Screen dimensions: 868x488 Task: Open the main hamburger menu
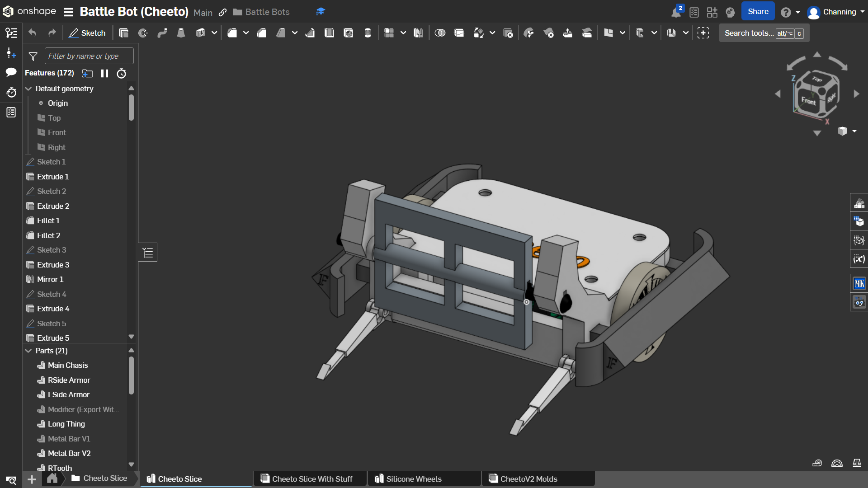[68, 12]
